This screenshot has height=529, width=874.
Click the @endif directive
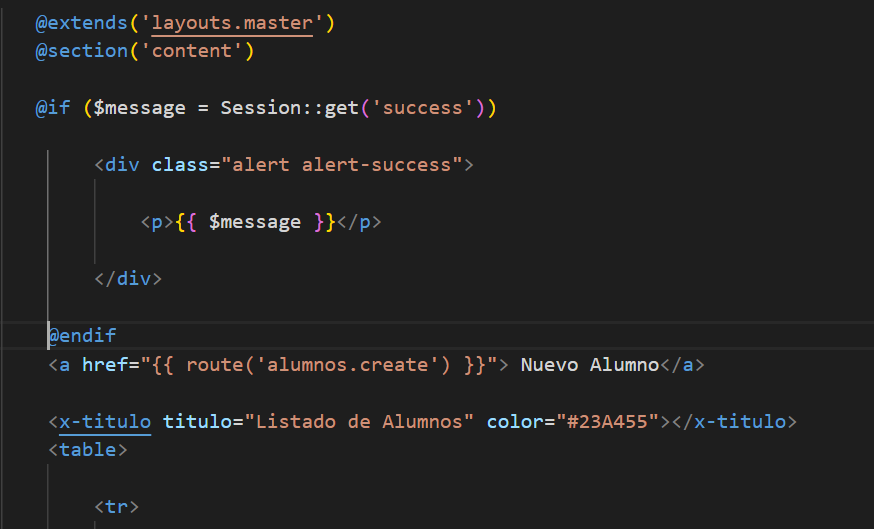(x=82, y=336)
